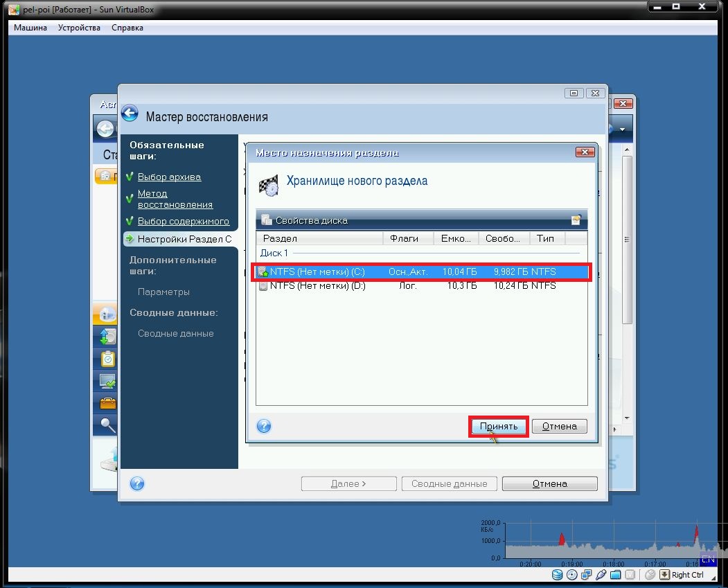Click the VirtualBox virtualization status icon
Viewport: 728px width, 588px height.
point(630,575)
